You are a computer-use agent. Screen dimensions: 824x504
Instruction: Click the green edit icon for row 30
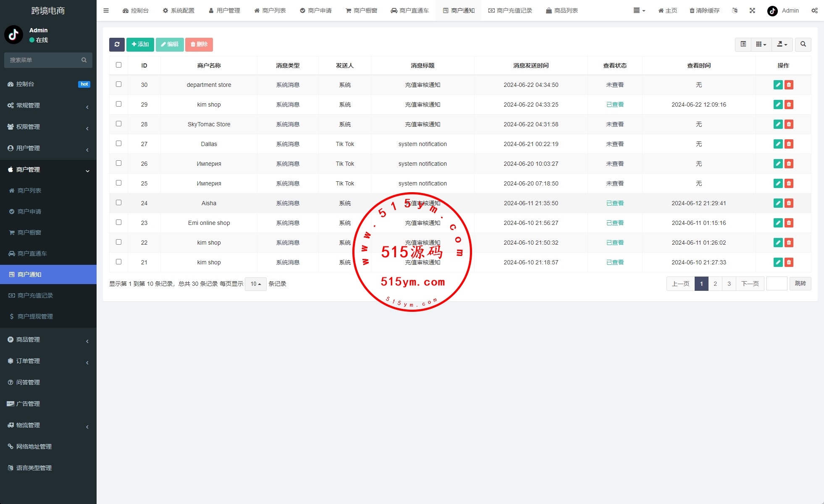click(778, 85)
